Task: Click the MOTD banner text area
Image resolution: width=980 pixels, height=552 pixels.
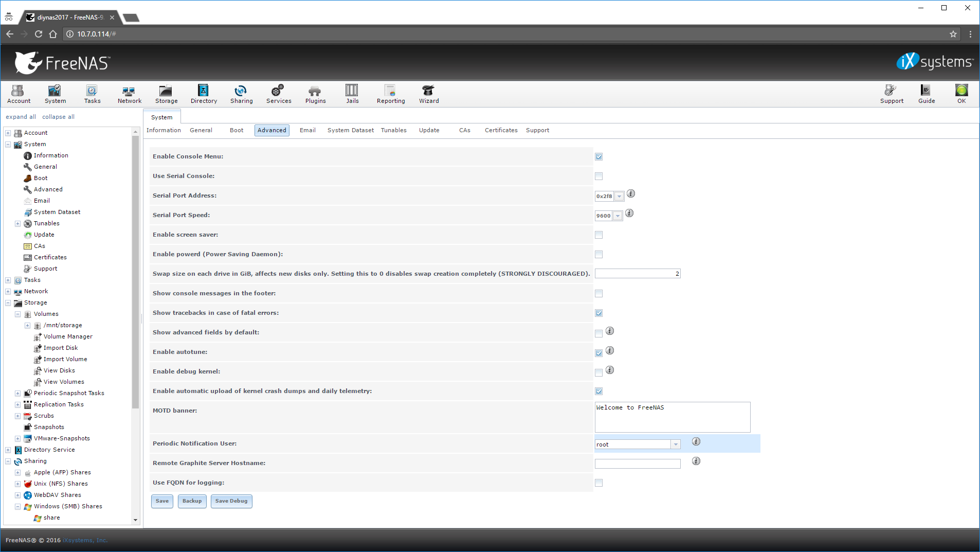Action: pos(673,417)
